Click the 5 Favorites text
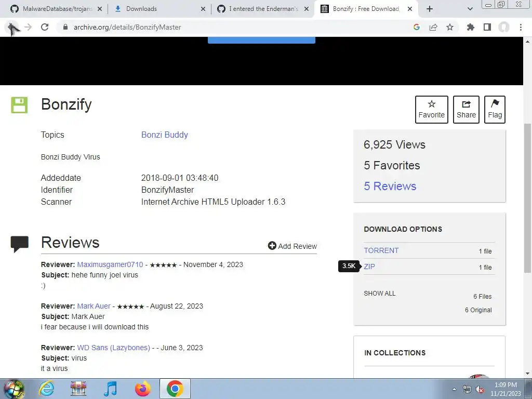This screenshot has height=399, width=532. [x=392, y=165]
